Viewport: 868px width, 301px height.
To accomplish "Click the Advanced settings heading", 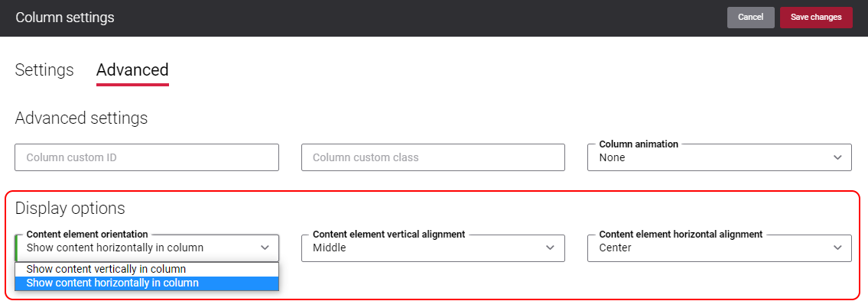I will (81, 118).
